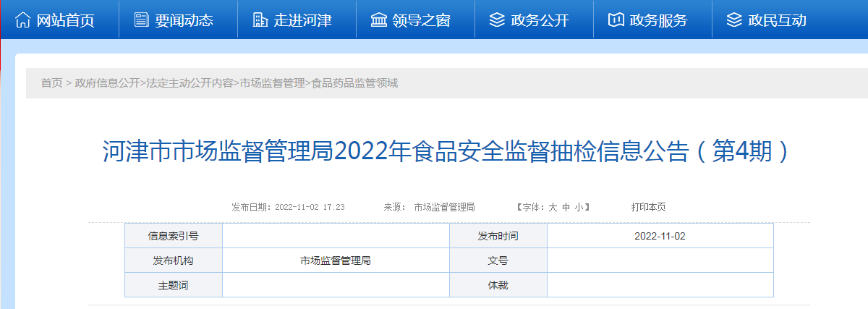Click the article title about 食品安全监督抽检信息公告
Screen dimensions: 868x309
(444, 152)
